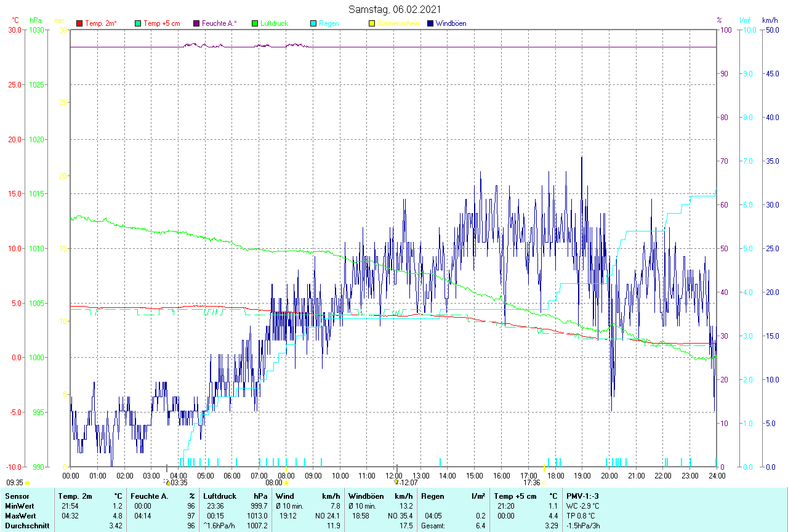This screenshot has height=532, width=788.
Task: Click the 24:00 time axis label
Action: [717, 475]
